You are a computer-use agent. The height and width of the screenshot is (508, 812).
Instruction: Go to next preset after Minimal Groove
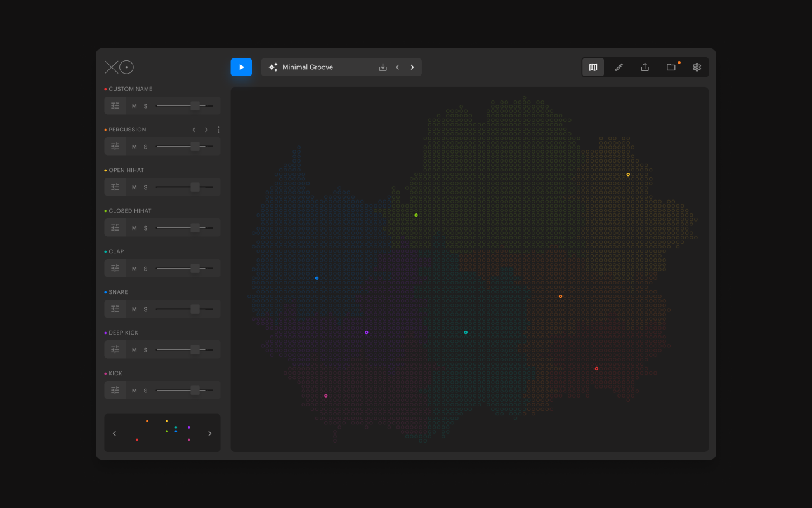coord(412,67)
